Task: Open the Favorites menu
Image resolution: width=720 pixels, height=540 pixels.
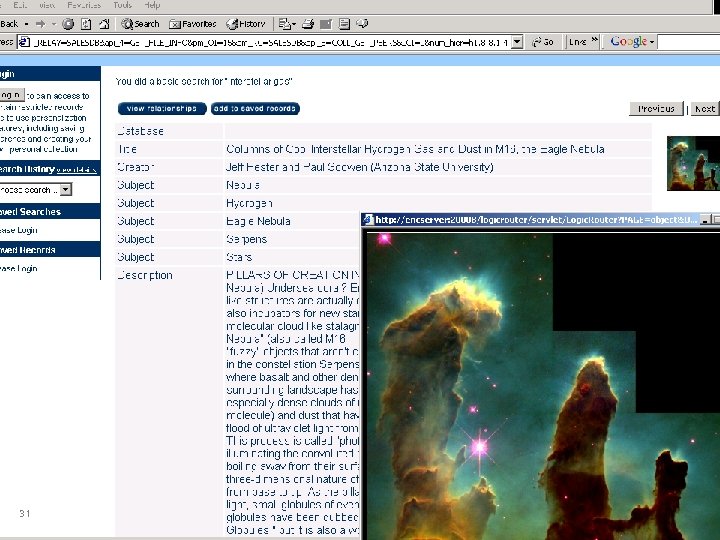Action: (x=84, y=5)
